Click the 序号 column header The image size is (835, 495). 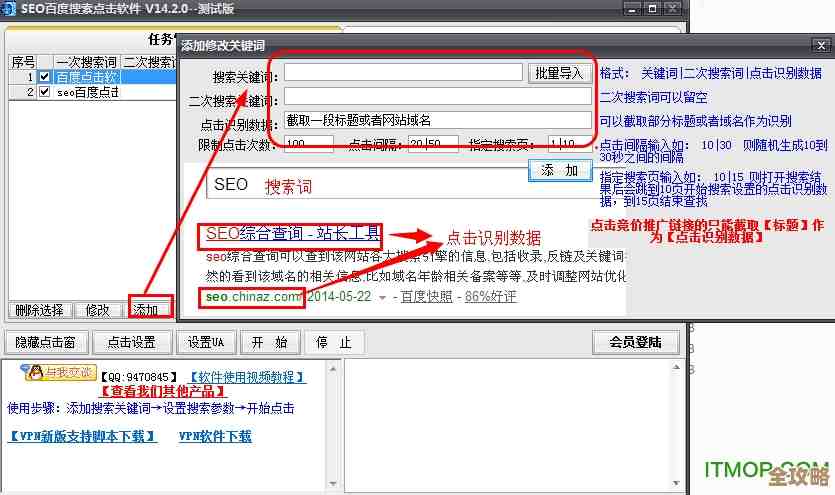23,62
